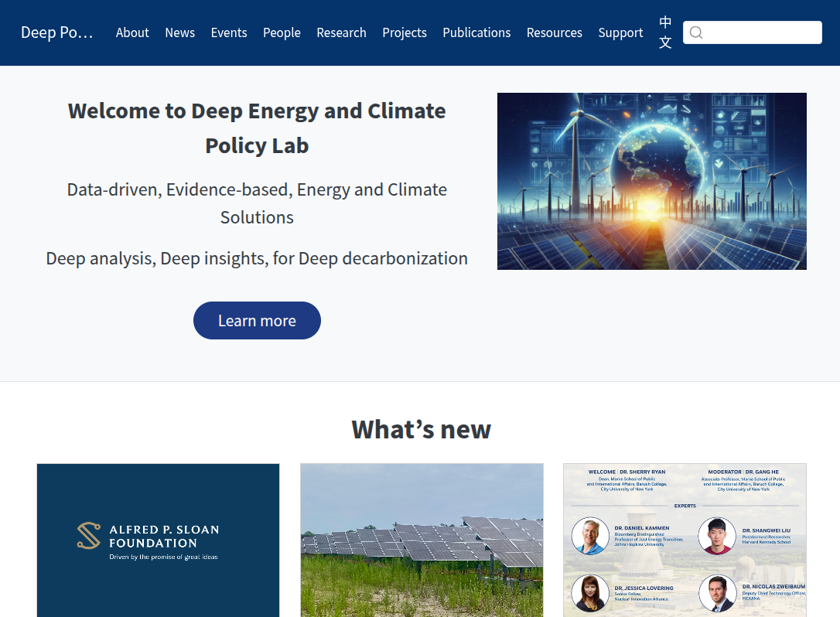Navigate to the Projects page
The image size is (840, 617).
coord(405,32)
